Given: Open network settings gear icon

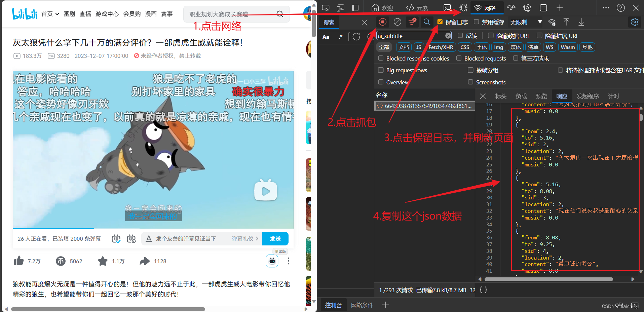Looking at the screenshot, I should (635, 22).
